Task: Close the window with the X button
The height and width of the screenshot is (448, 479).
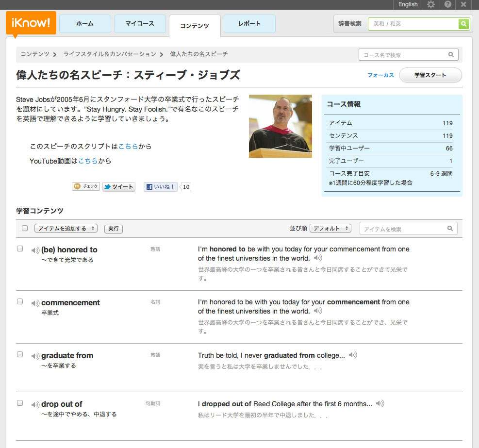Action: click(463, 4)
